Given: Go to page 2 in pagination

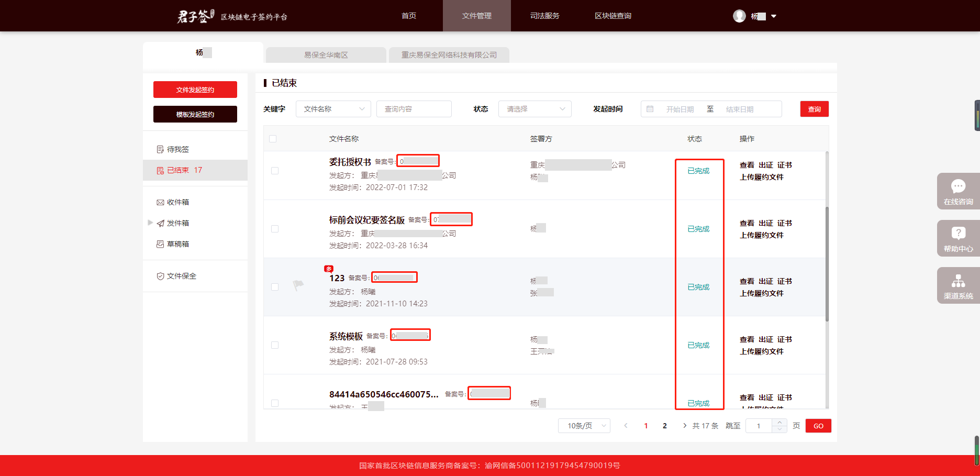Looking at the screenshot, I should 665,426.
